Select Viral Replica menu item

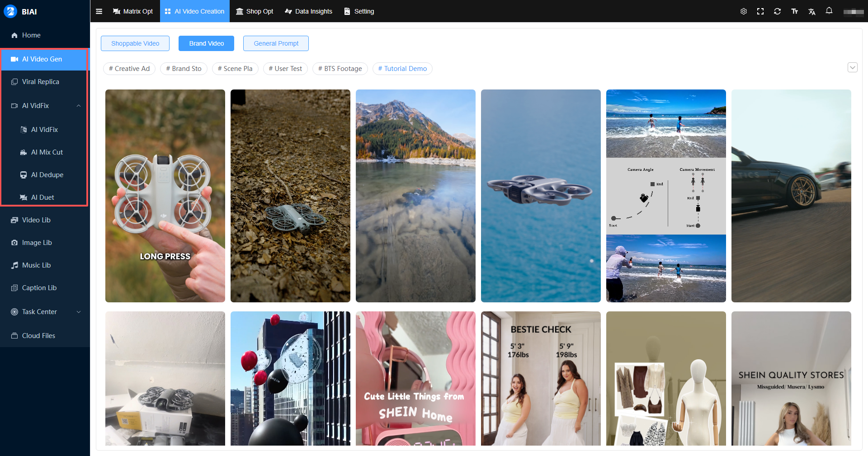[x=45, y=82]
